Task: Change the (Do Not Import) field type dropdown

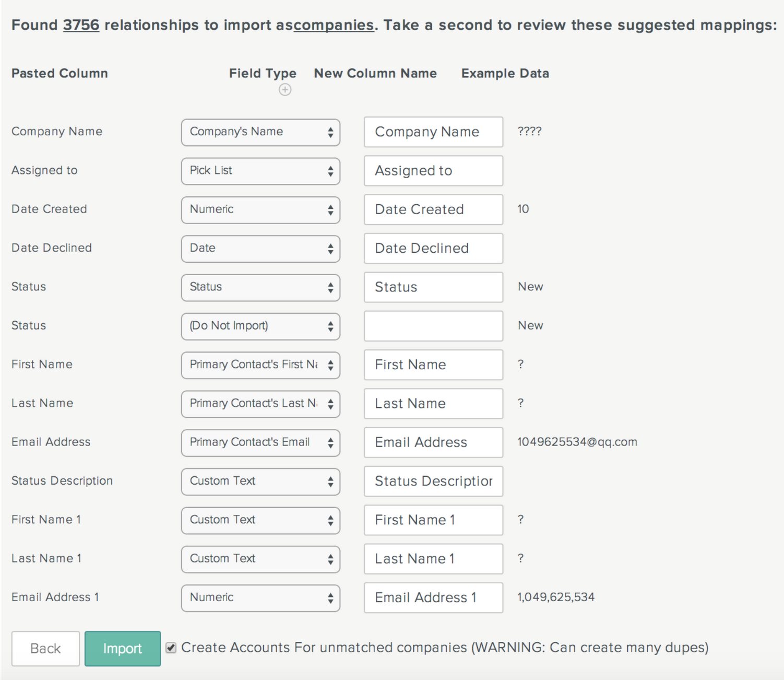Action: click(260, 326)
